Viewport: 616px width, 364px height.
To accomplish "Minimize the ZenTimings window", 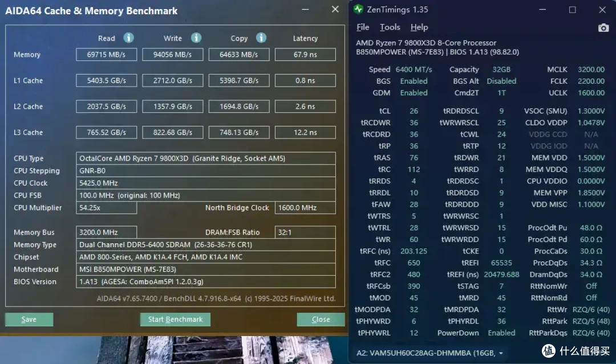I will pos(542,10).
